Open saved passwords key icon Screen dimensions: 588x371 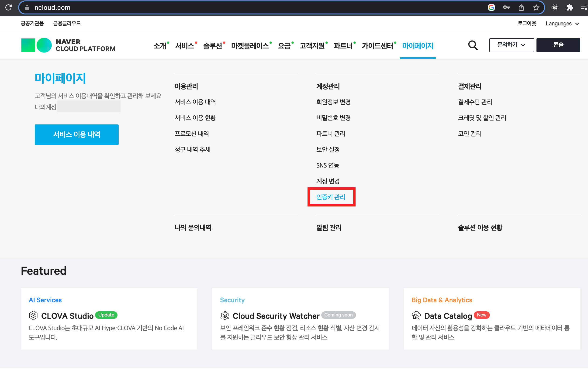coord(506,7)
